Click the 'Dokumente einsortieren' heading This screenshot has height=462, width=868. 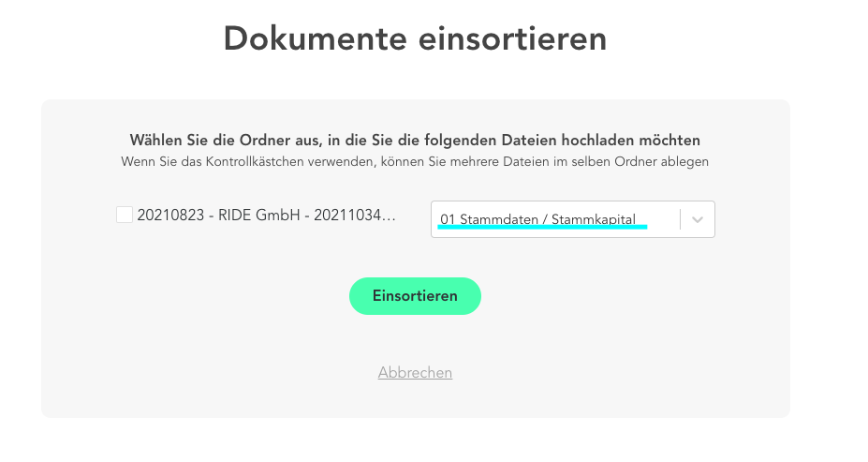pos(415,39)
